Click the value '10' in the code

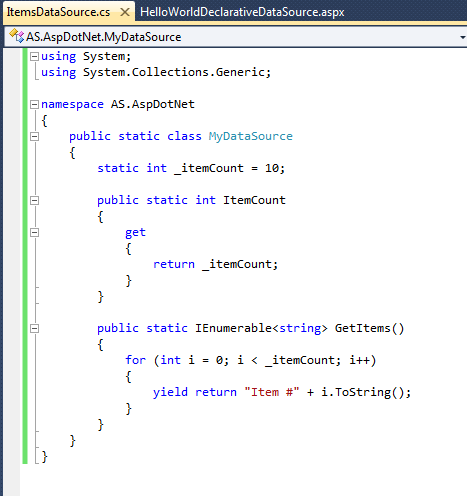[272, 168]
